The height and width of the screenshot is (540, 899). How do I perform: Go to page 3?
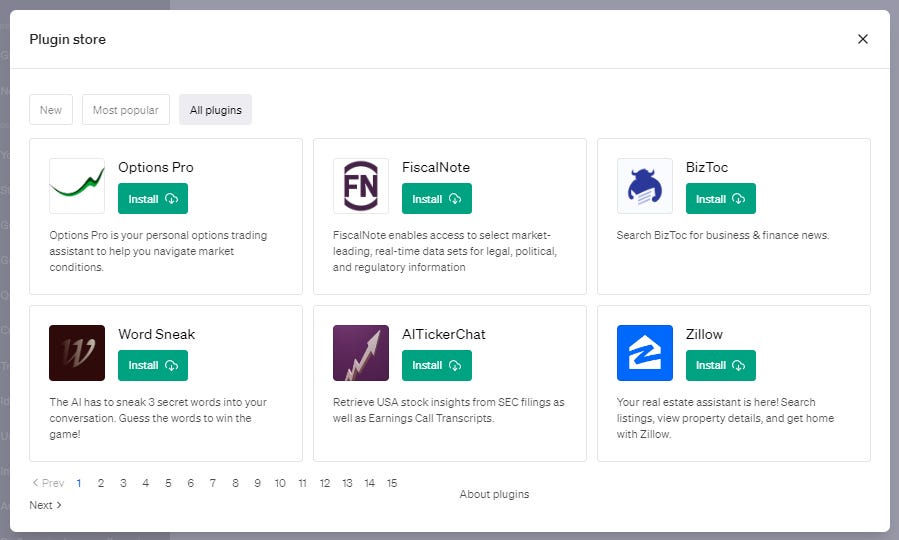123,483
